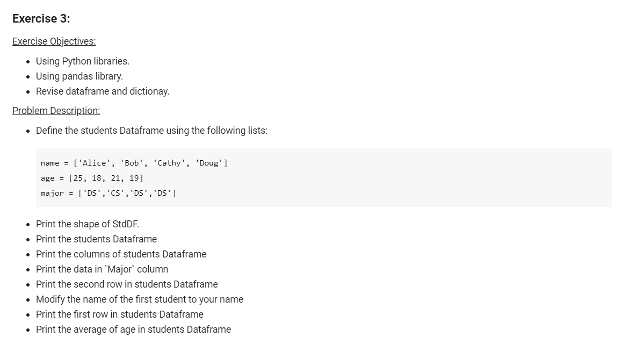Click 'Print the students Dataframe' item

(x=97, y=239)
